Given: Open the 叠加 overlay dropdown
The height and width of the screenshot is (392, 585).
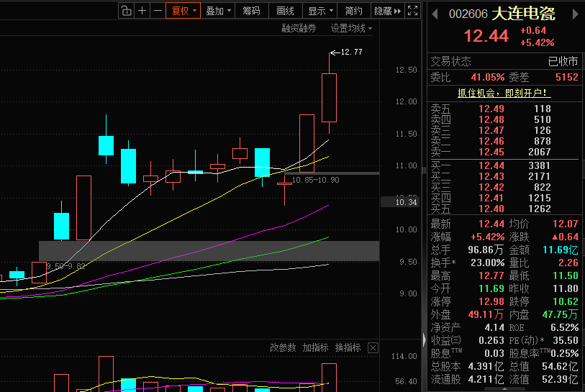Looking at the screenshot, I should (218, 11).
